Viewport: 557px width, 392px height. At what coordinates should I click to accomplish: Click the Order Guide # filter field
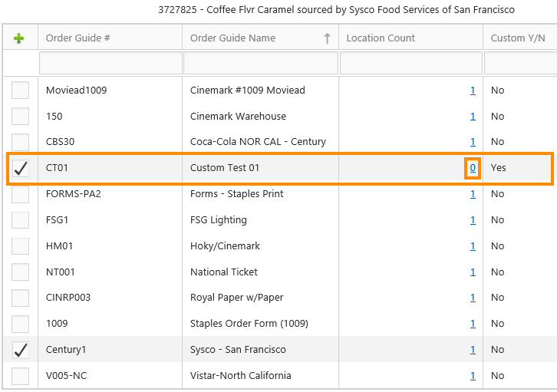click(x=110, y=63)
